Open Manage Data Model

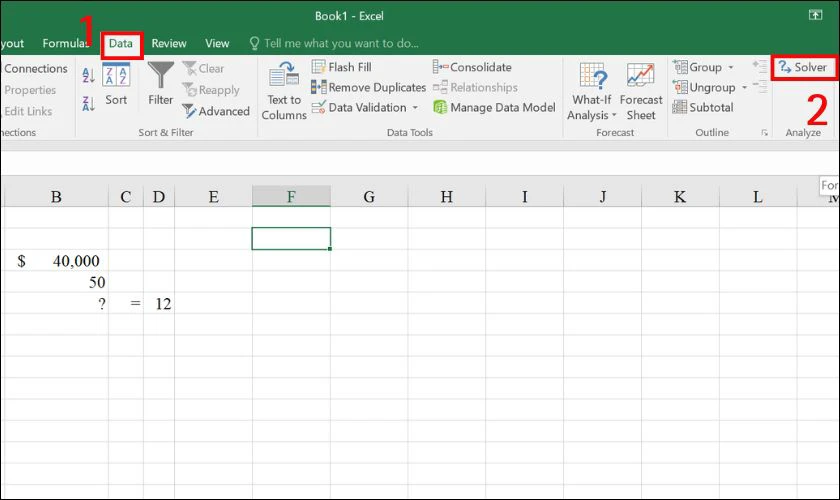[494, 107]
